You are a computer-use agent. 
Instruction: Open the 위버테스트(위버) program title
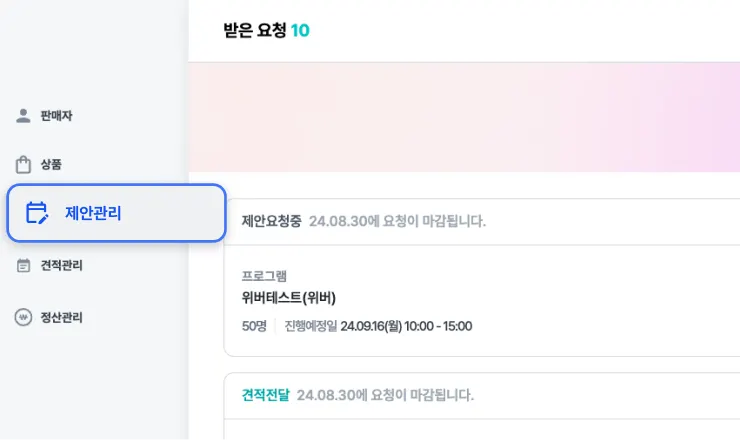pyautogui.click(x=289, y=298)
